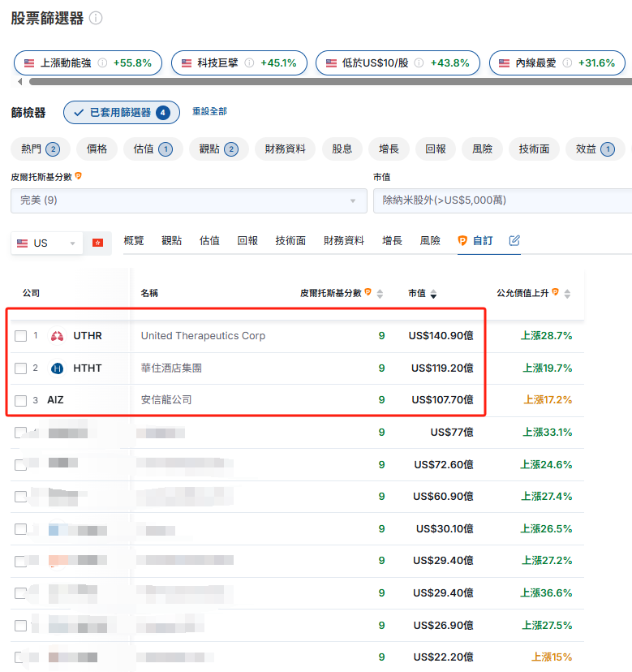
Task: Open the 皮爾托斯基分數 完美 (9) dropdown
Action: [189, 200]
